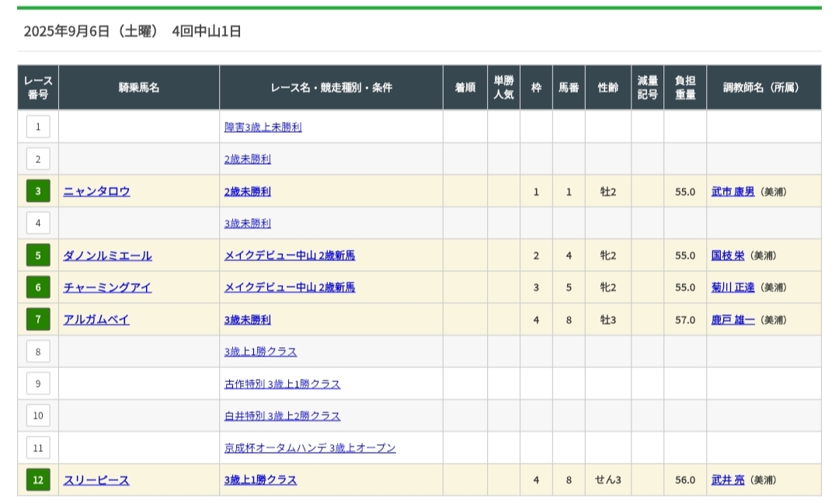Select the green race number 12 box

(x=38, y=480)
